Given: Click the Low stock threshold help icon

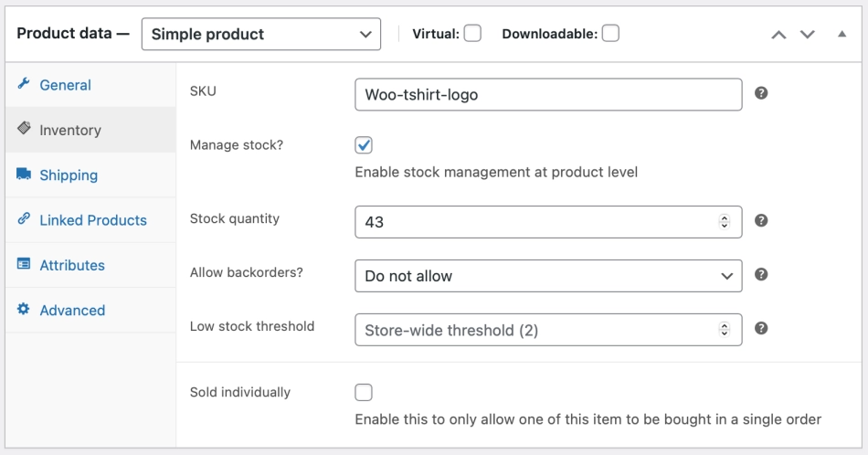Looking at the screenshot, I should tap(761, 329).
